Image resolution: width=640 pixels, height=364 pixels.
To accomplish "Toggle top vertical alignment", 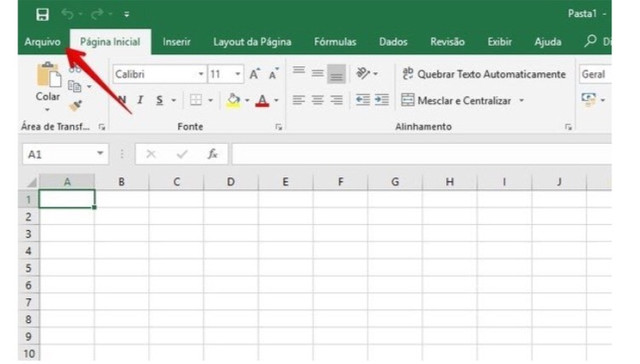I will pos(299,71).
